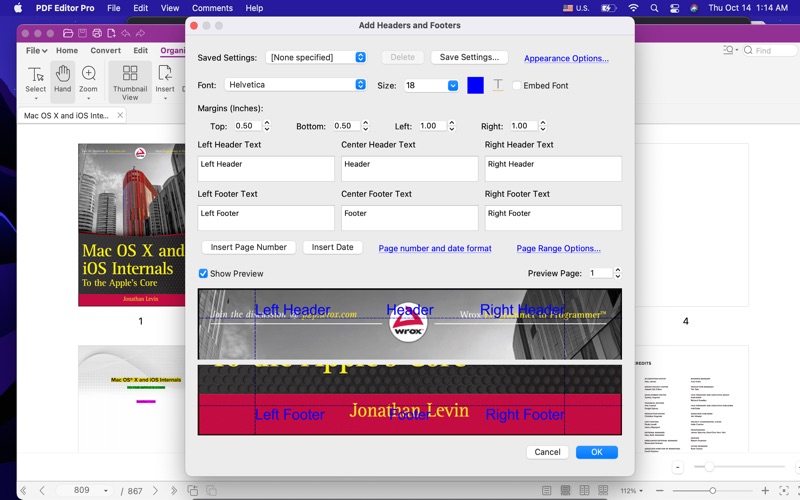Click the status bar zoom slider
Screen dimensions: 800x500
(712, 491)
